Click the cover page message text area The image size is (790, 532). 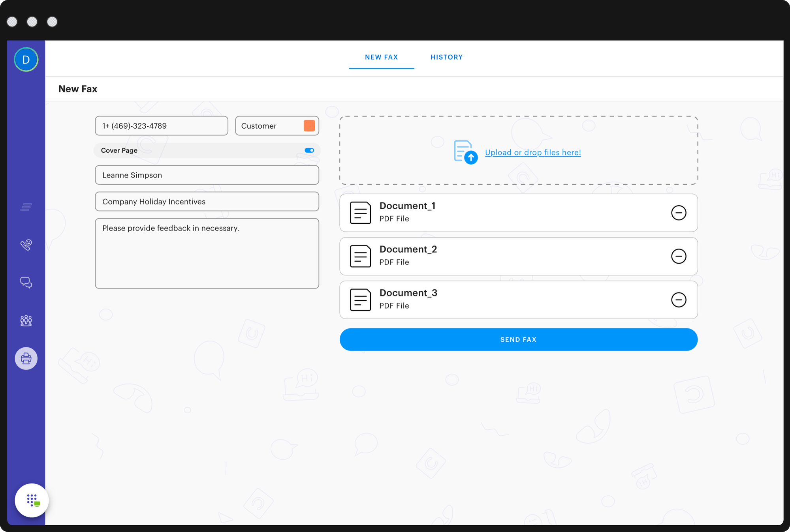click(207, 253)
